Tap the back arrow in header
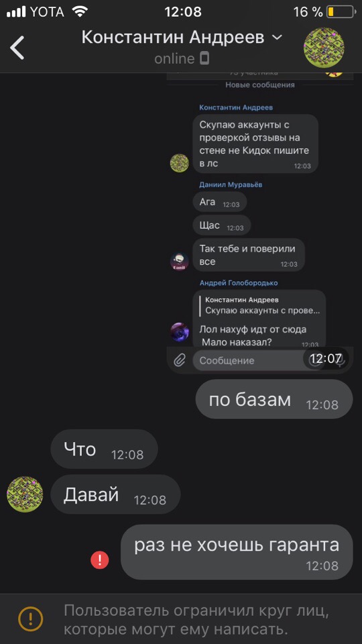362x644 pixels. pyautogui.click(x=17, y=47)
